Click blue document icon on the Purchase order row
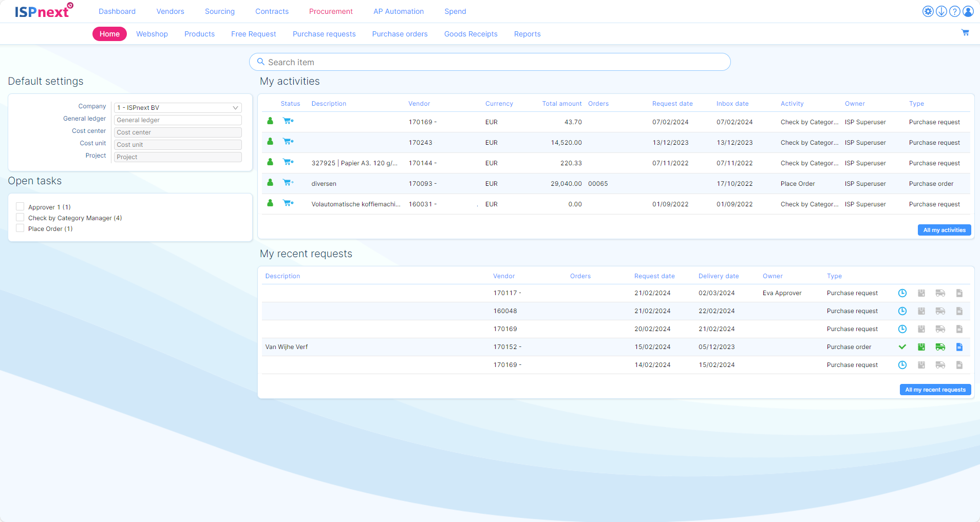This screenshot has width=980, height=522. pos(959,347)
